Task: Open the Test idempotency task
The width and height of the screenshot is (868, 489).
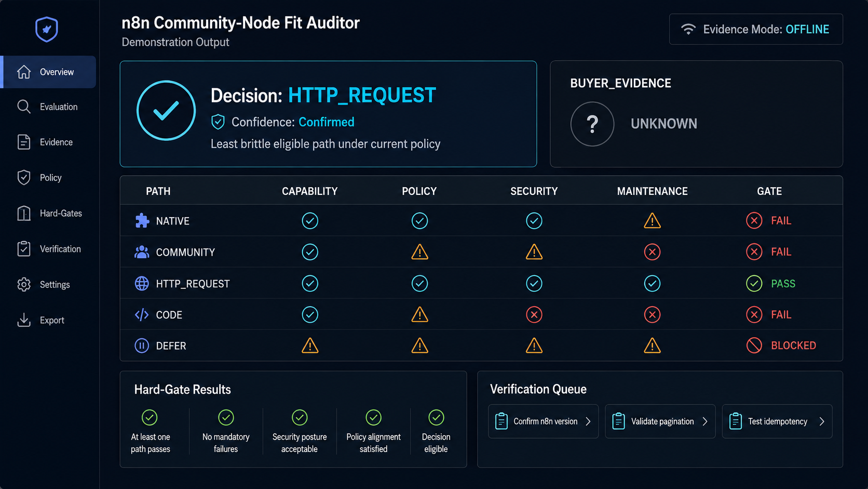Action: click(777, 421)
